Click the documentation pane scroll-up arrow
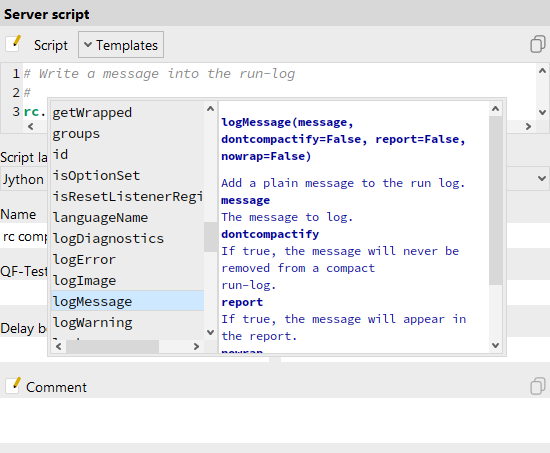The width and height of the screenshot is (550, 453). (x=495, y=109)
